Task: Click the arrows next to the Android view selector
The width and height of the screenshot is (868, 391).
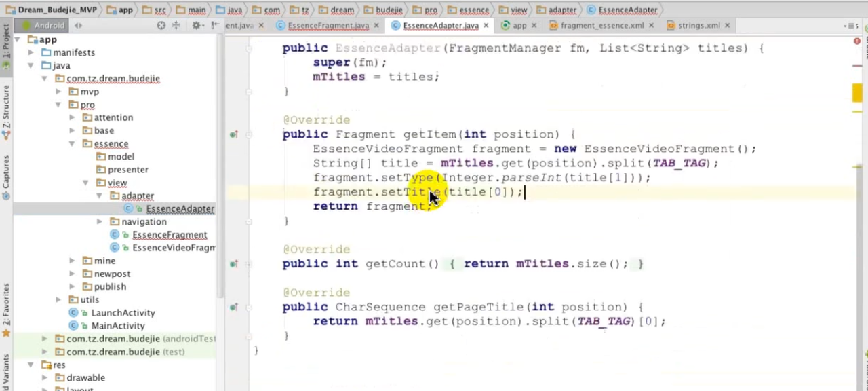Action: tap(78, 25)
